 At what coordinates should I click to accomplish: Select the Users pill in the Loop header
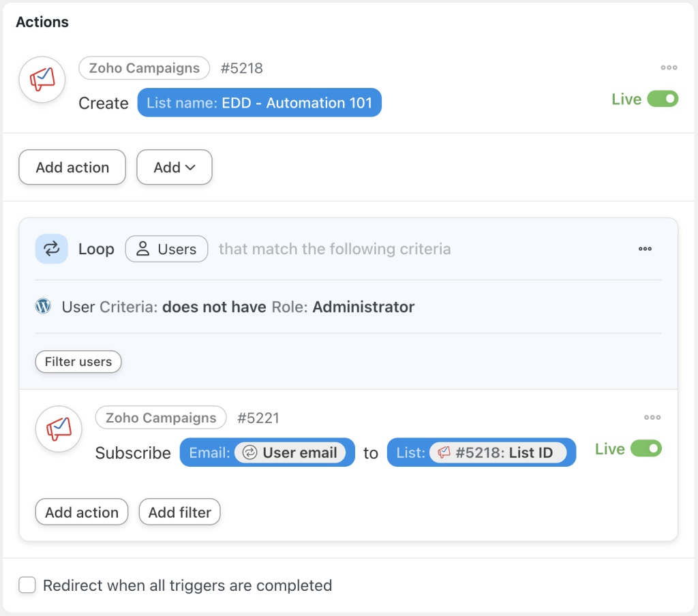[x=166, y=249]
